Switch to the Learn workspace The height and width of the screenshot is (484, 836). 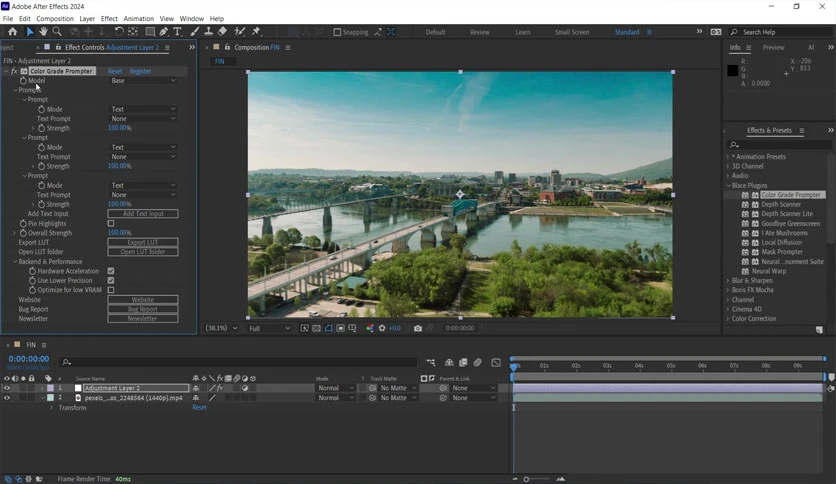pyautogui.click(x=522, y=32)
